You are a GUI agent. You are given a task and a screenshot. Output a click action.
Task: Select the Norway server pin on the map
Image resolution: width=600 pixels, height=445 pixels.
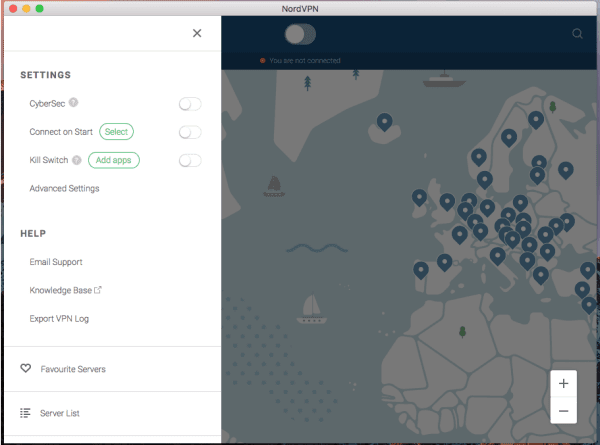click(x=479, y=157)
